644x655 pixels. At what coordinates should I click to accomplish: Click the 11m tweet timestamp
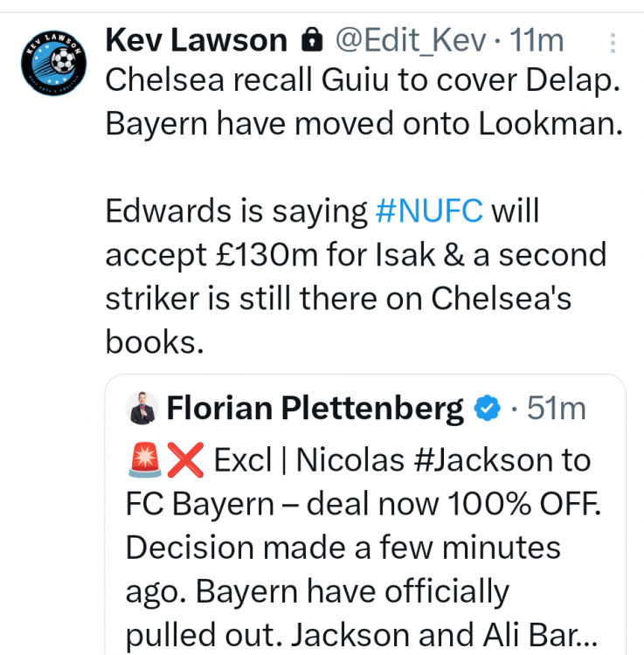tap(537, 39)
